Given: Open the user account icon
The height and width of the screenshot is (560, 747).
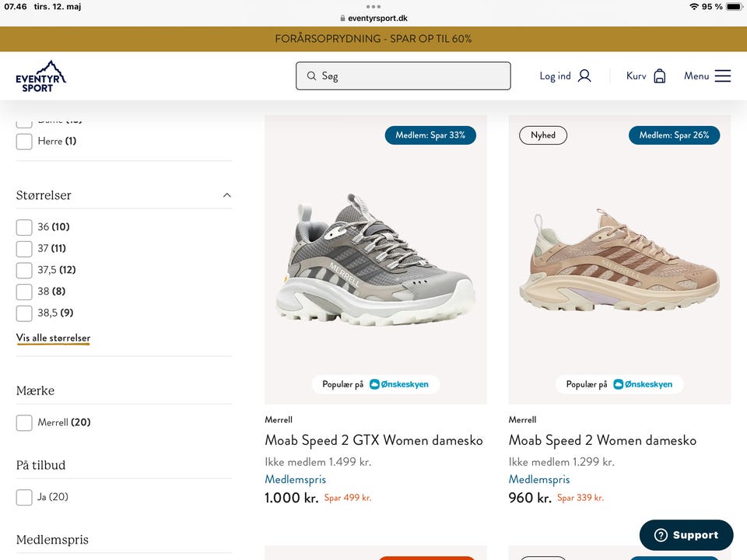Looking at the screenshot, I should coord(584,75).
